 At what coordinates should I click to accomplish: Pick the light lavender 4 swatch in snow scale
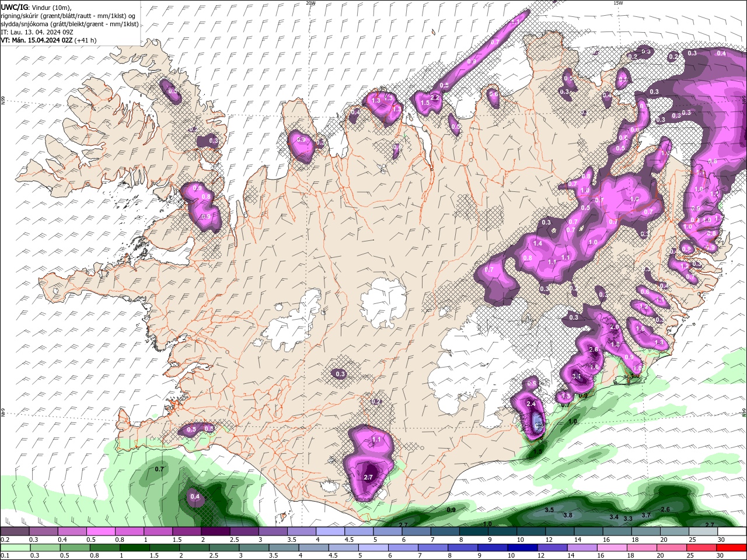[x=330, y=531]
